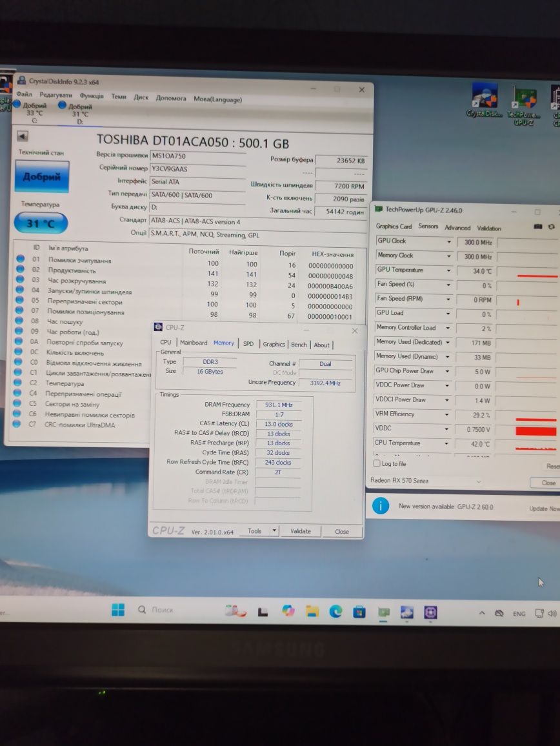The image size is (560, 746).
Task: Switch to the CPU-Z taskbar icon
Action: [430, 612]
